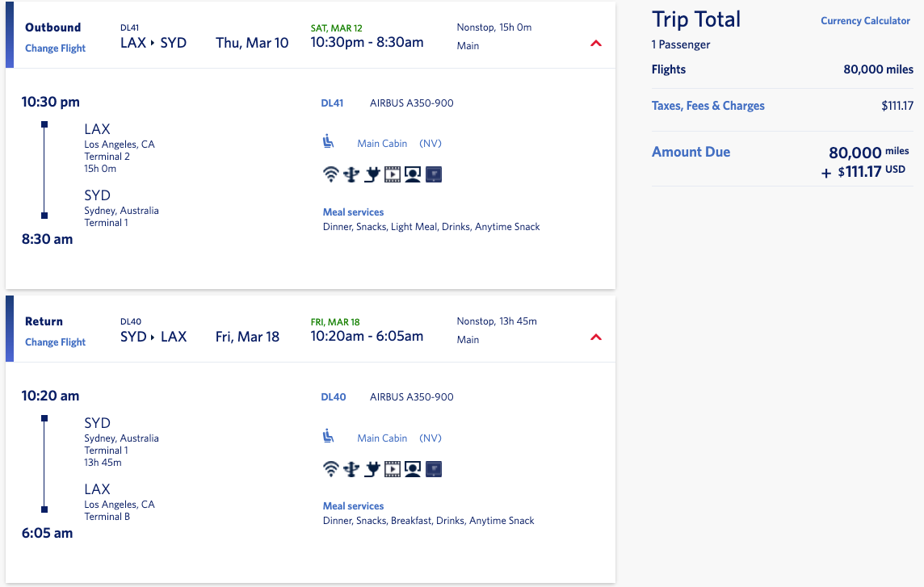Collapse the Outbound flight details chevron

pos(596,44)
